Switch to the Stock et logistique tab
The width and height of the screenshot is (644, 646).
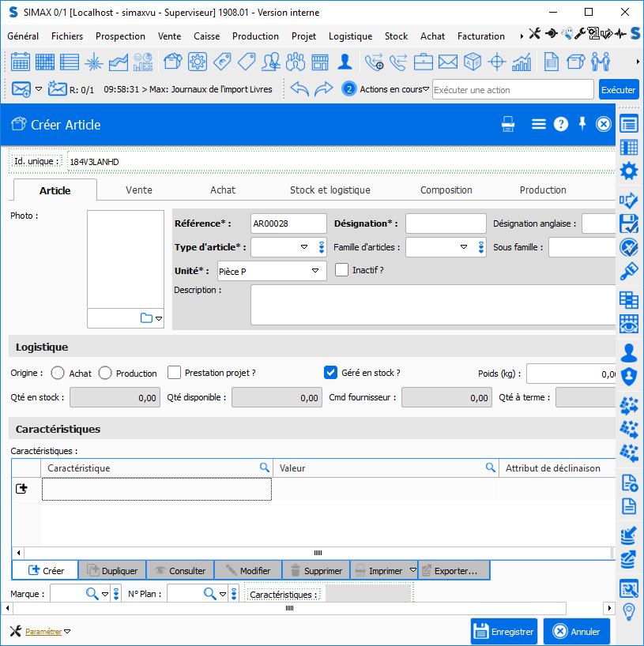pos(330,190)
